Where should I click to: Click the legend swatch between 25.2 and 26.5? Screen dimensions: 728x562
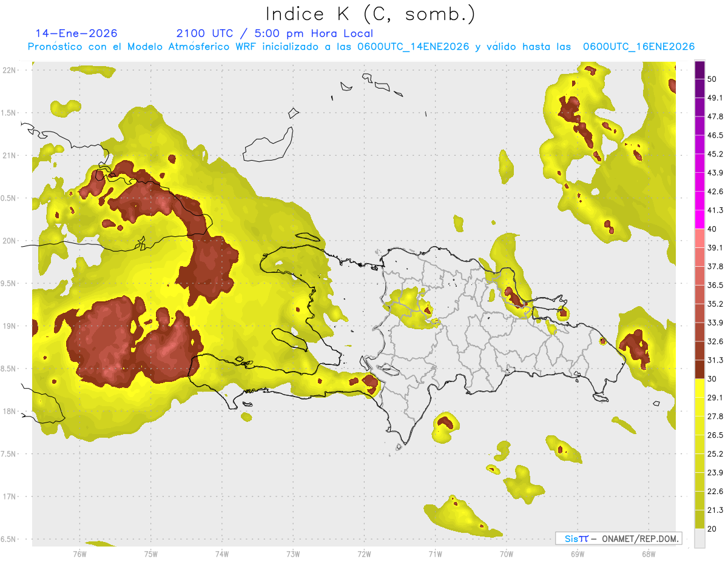[700, 444]
